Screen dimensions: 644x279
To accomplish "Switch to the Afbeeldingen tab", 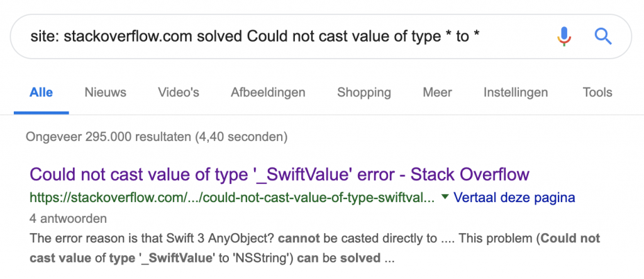I will coord(268,93).
